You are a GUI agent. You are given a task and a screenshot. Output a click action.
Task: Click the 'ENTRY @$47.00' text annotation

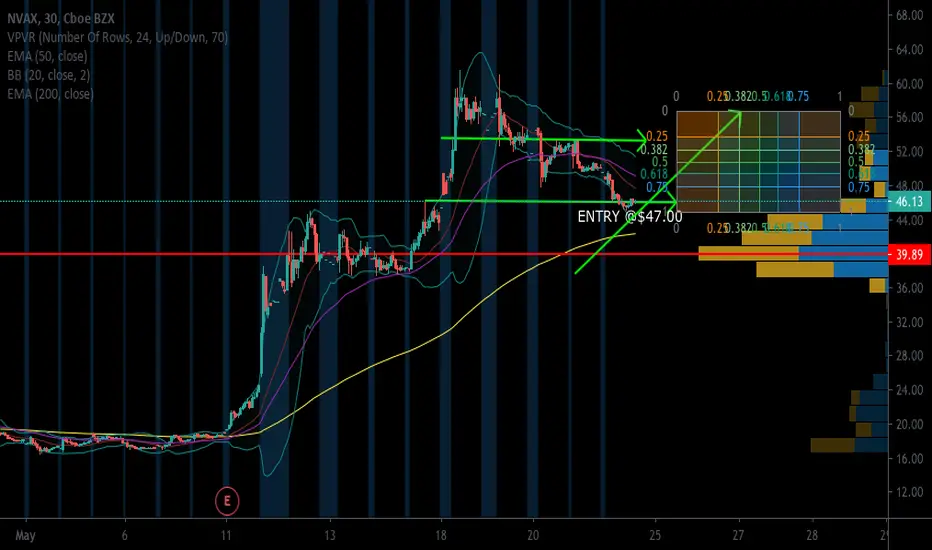click(629, 216)
